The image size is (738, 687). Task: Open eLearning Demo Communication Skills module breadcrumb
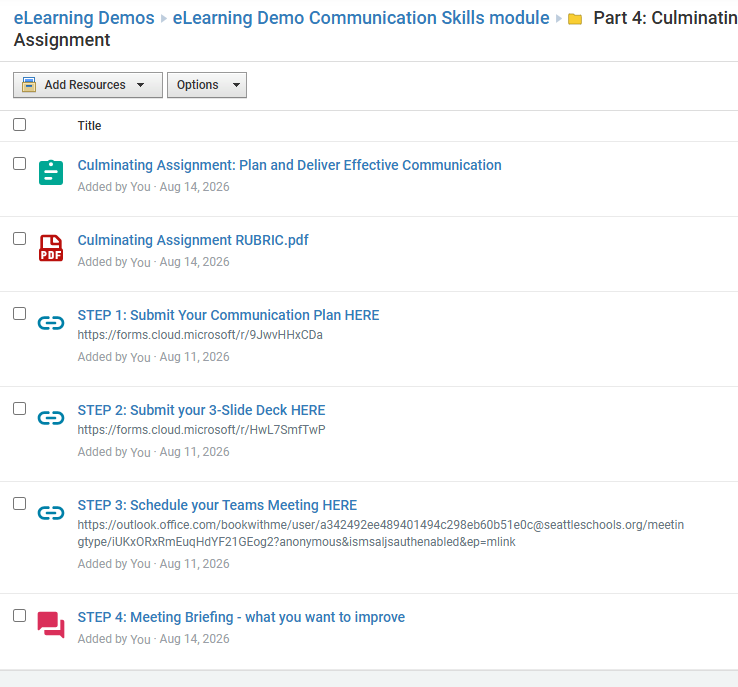pos(361,18)
